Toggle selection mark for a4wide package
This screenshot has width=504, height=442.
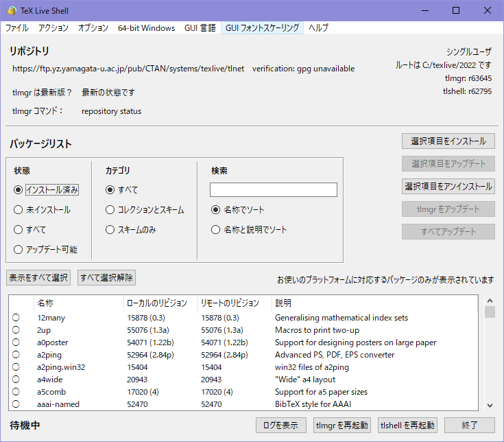pos(16,380)
